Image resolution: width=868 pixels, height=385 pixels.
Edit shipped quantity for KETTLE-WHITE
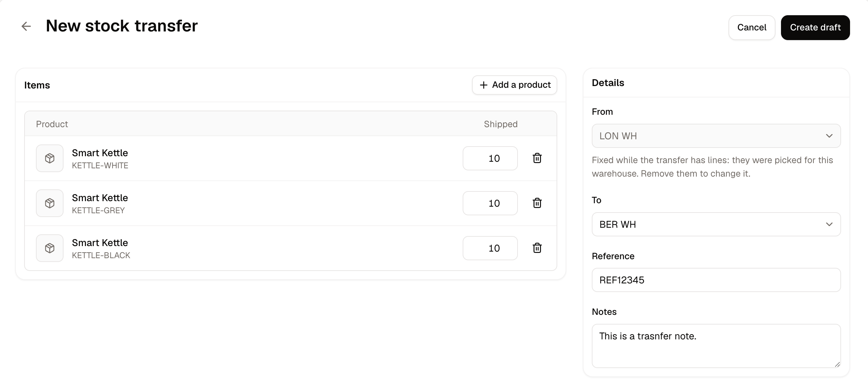point(490,158)
